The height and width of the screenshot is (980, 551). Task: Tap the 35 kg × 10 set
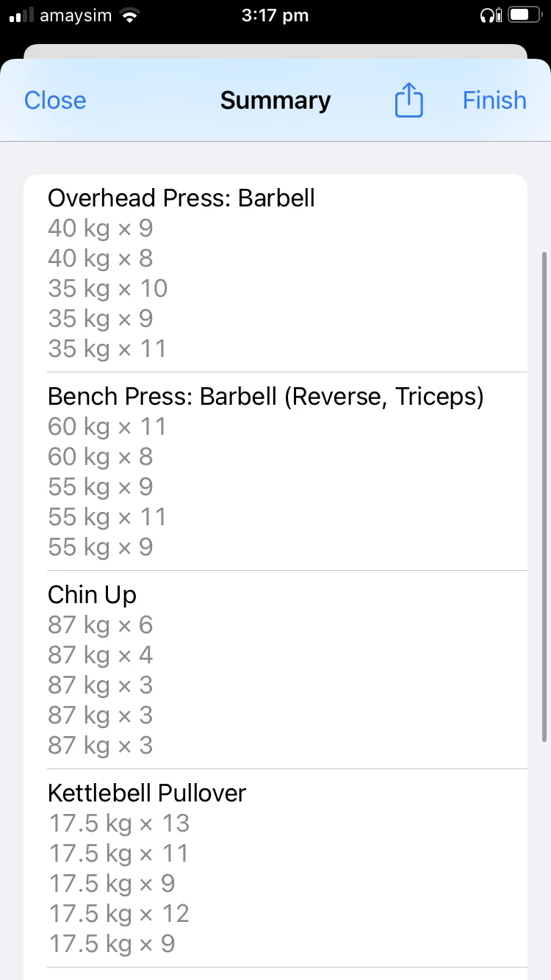(108, 289)
